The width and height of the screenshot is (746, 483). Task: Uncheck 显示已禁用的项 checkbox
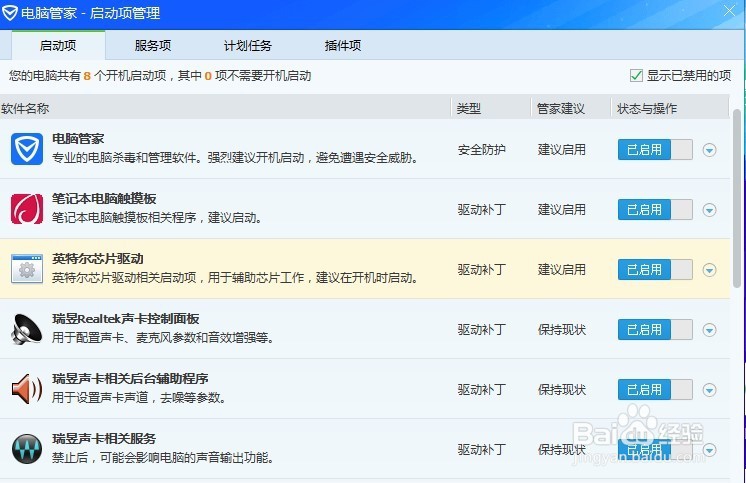(x=636, y=75)
